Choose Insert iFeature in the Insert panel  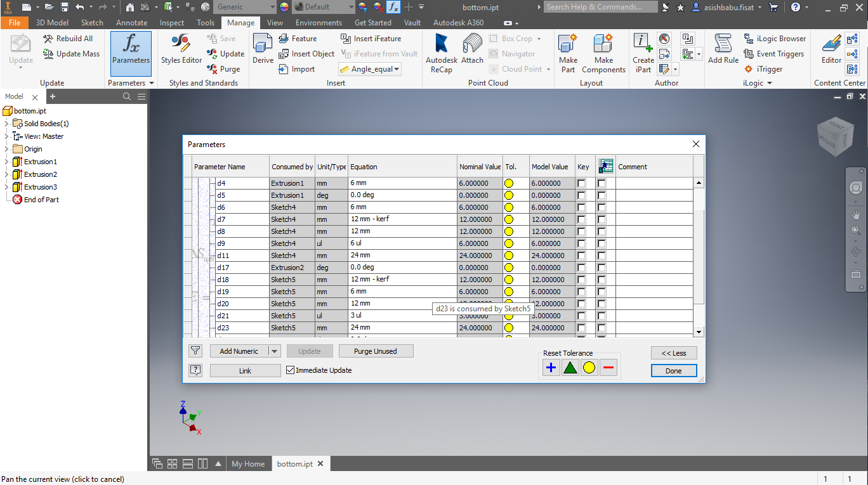[x=371, y=39]
